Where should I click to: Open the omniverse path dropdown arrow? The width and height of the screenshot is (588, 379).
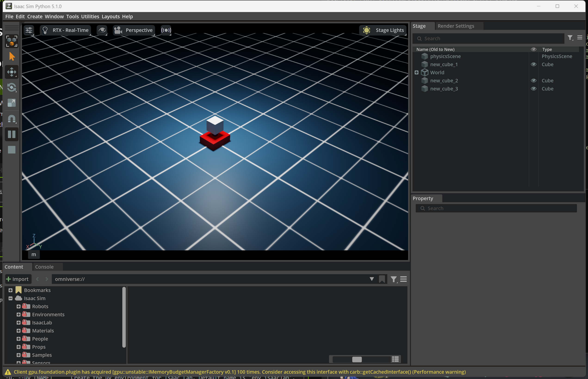(372, 279)
